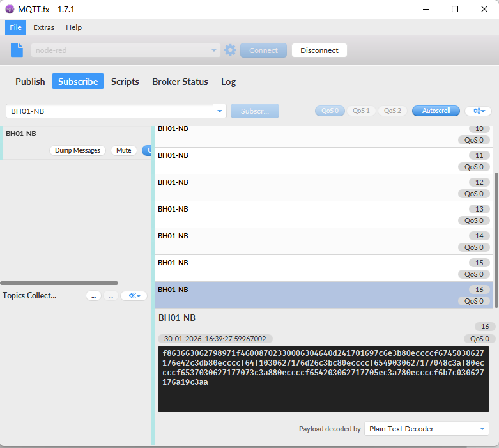499x448 pixels.
Task: Select QoS 0 subscription level
Action: pos(330,111)
